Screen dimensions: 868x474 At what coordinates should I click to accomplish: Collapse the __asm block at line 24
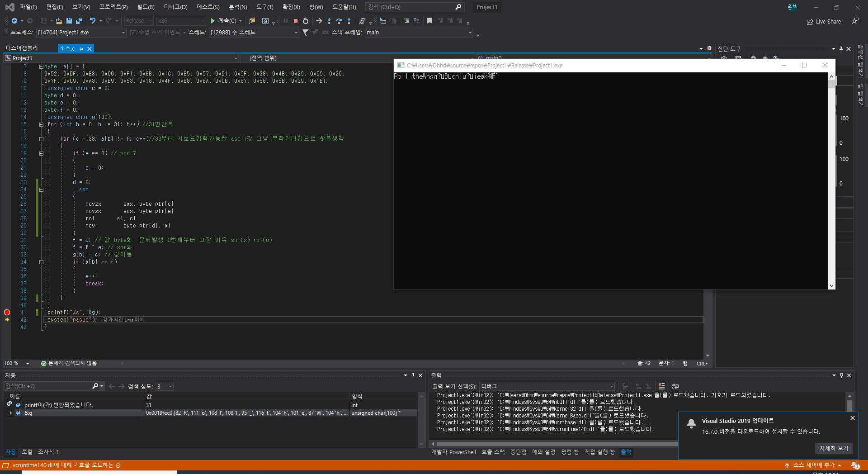click(x=41, y=190)
